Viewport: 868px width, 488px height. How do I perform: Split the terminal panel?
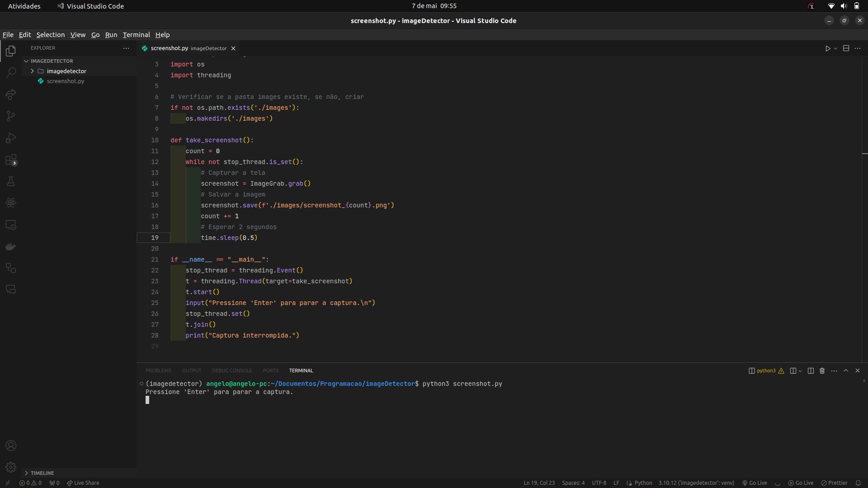click(811, 371)
